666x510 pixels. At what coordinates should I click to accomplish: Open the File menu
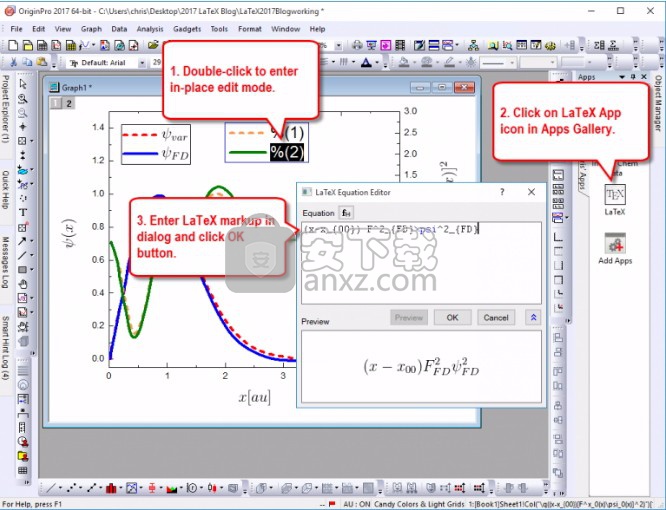pos(16,29)
